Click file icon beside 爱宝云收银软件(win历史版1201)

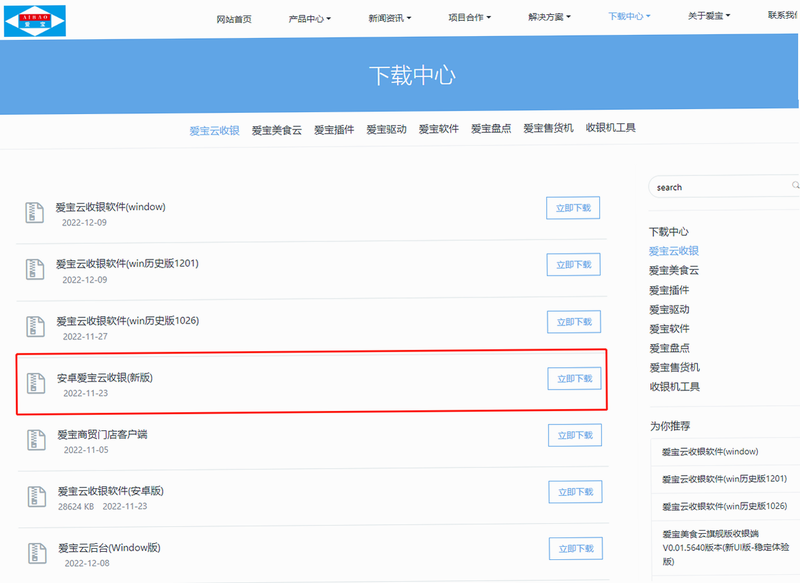(35, 269)
